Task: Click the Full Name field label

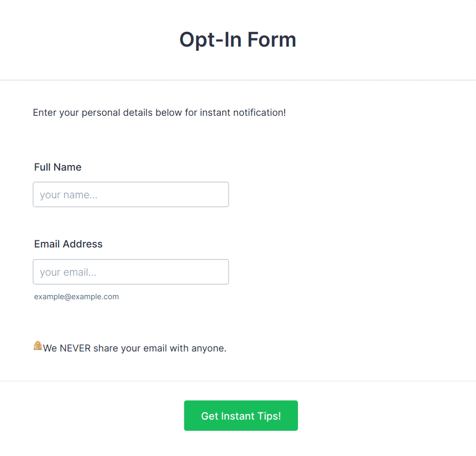Action: pos(58,167)
